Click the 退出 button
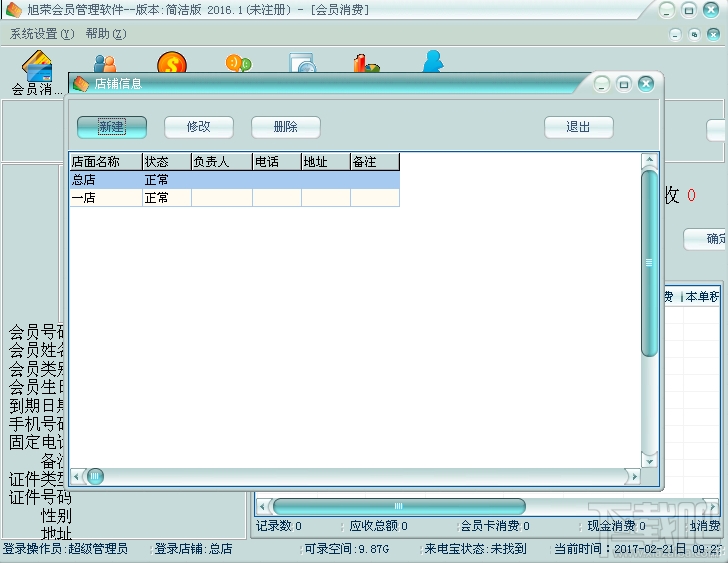Image resolution: width=728 pixels, height=563 pixels. (x=578, y=127)
